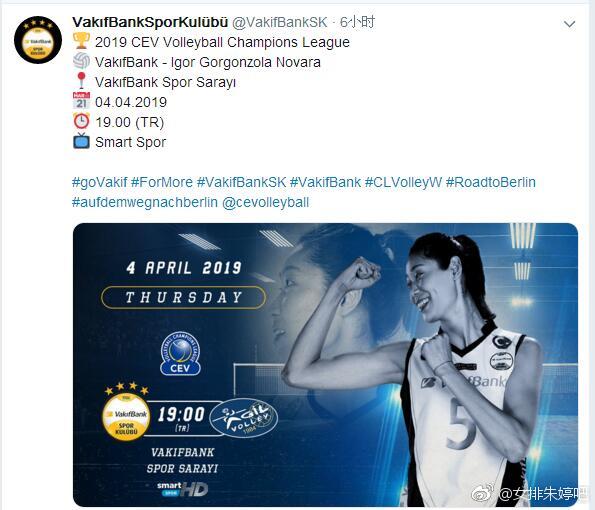Open the #RoadtoBerlin hashtag

491,182
